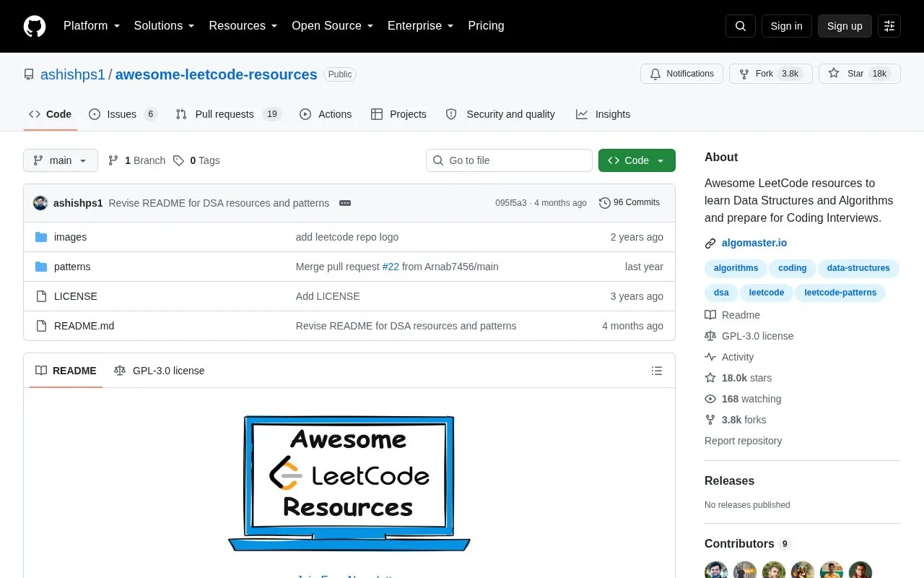This screenshot has height=578, width=924.
Task: Open the main branch selector dropdown
Action: pos(61,160)
